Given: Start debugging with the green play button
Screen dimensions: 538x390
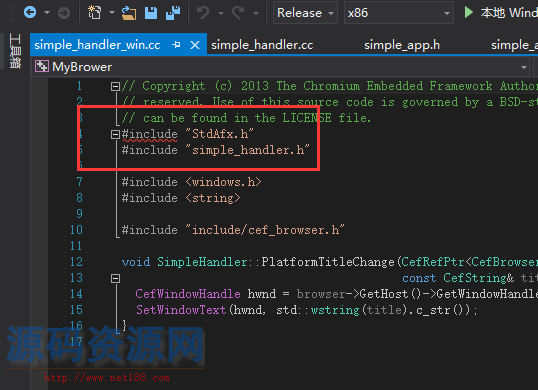Looking at the screenshot, I should (x=468, y=12).
